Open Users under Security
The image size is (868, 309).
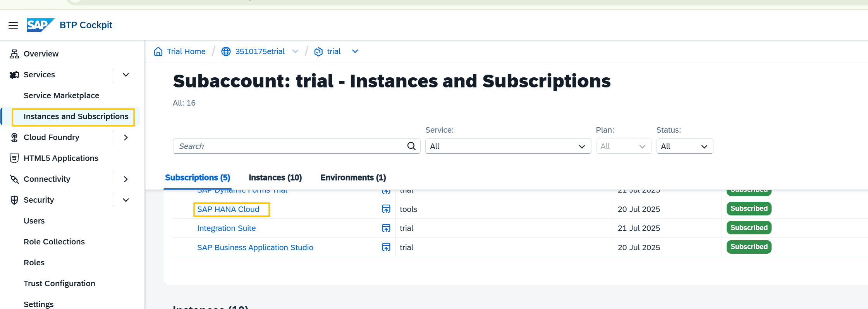(x=34, y=221)
